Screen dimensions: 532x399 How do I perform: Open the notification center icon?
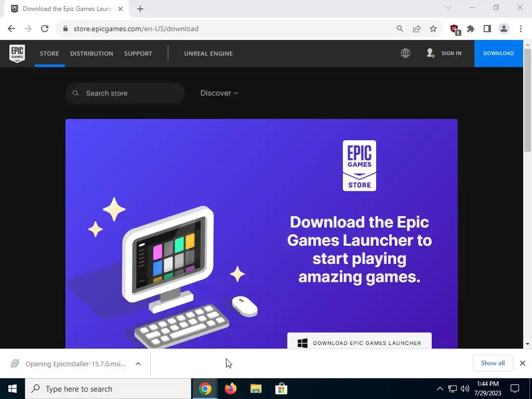pyautogui.click(x=515, y=389)
